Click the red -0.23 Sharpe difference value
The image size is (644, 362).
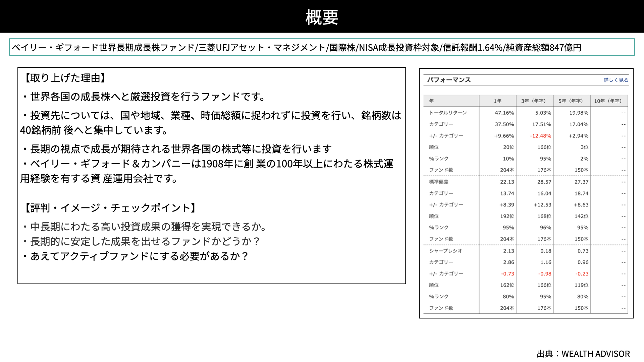582,274
